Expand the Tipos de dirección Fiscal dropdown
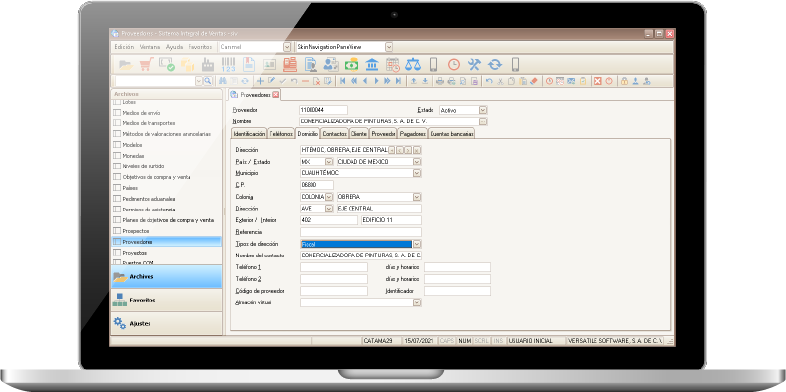786x392 pixels. click(x=417, y=244)
